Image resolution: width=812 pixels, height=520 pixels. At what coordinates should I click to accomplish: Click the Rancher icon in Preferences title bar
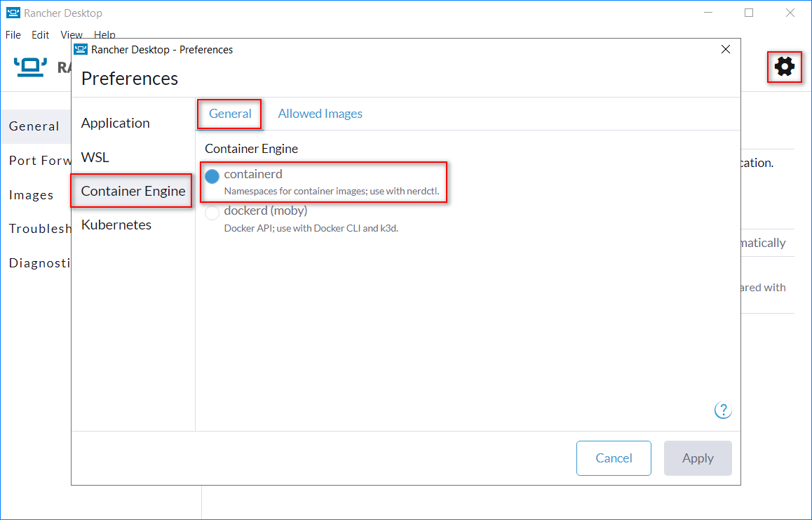pyautogui.click(x=80, y=49)
